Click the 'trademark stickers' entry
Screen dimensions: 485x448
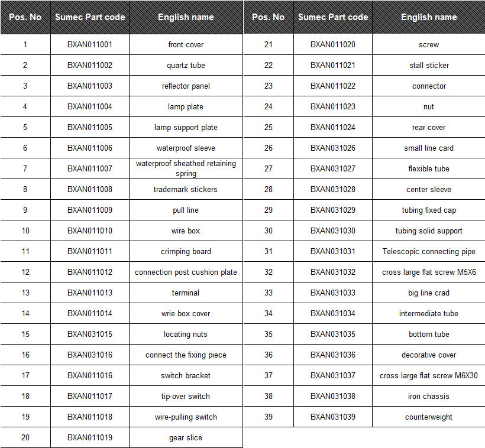(x=186, y=189)
